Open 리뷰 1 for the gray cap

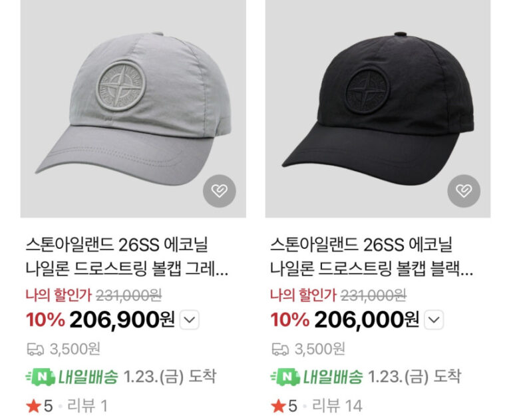tap(87, 406)
